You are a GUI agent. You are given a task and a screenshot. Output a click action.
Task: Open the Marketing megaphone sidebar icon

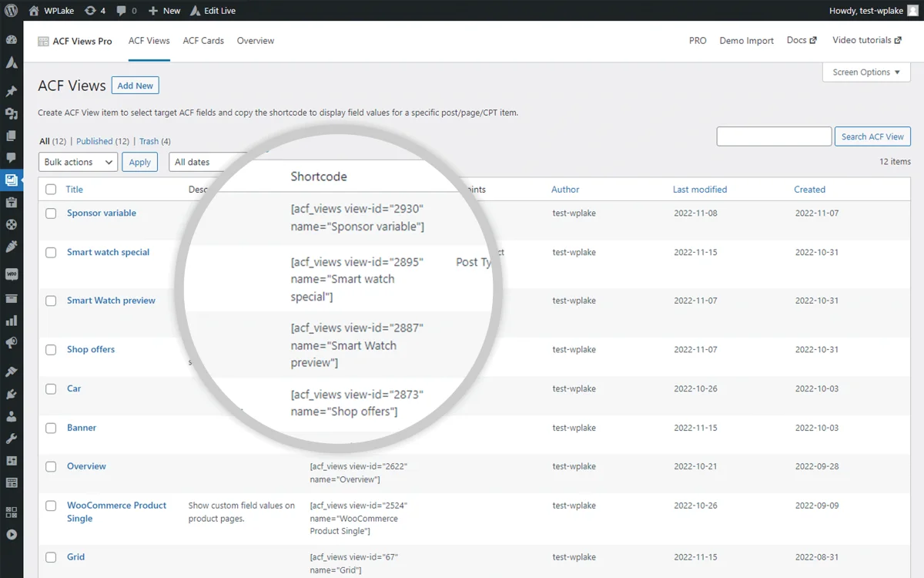12,343
